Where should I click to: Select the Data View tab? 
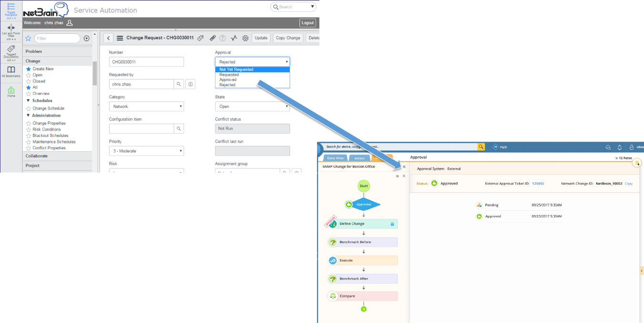[335, 158]
